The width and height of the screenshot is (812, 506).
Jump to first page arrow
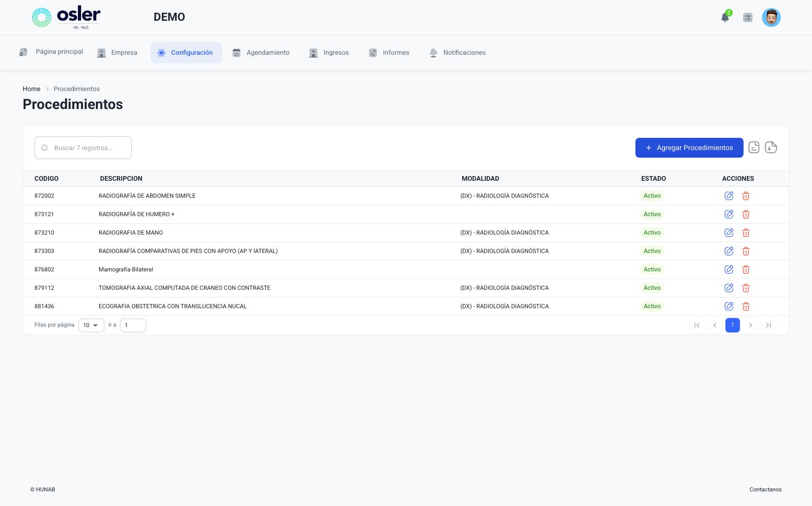697,325
